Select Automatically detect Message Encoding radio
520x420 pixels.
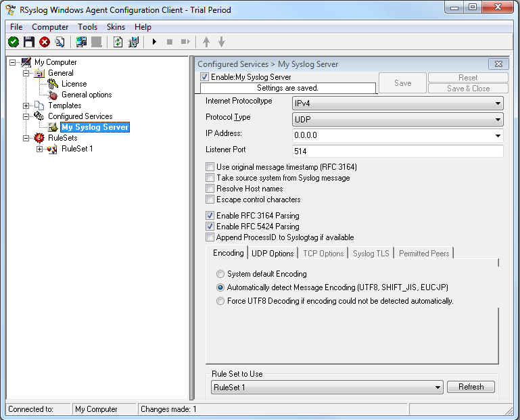(220, 287)
